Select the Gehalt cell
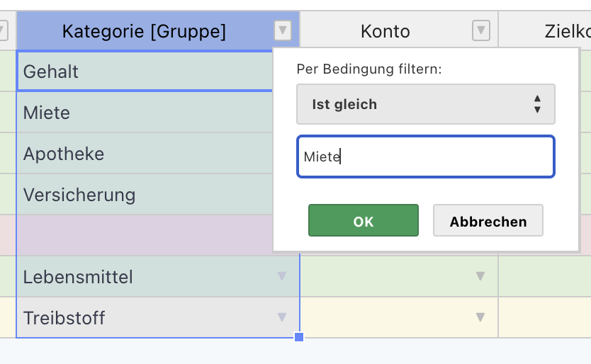The width and height of the screenshot is (591, 364). click(x=142, y=72)
